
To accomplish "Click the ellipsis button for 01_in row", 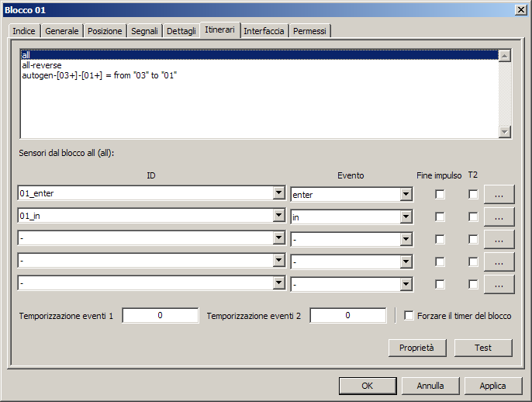I will [499, 217].
